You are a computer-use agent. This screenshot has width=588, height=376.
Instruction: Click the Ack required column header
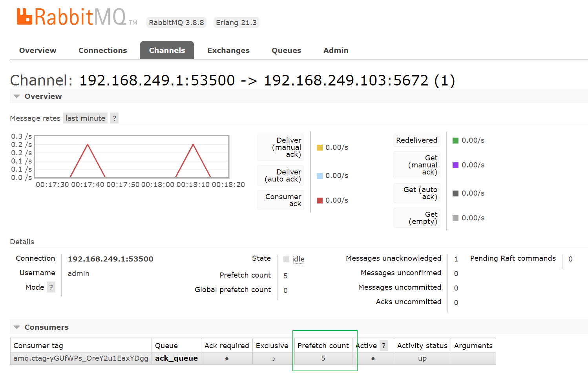(226, 346)
